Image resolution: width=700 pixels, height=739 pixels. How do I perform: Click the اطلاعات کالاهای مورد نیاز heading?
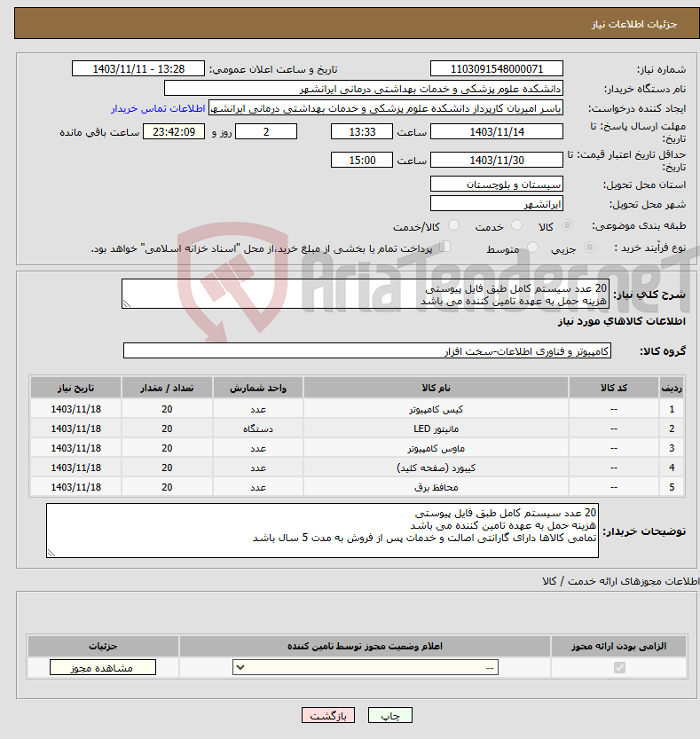tap(622, 321)
